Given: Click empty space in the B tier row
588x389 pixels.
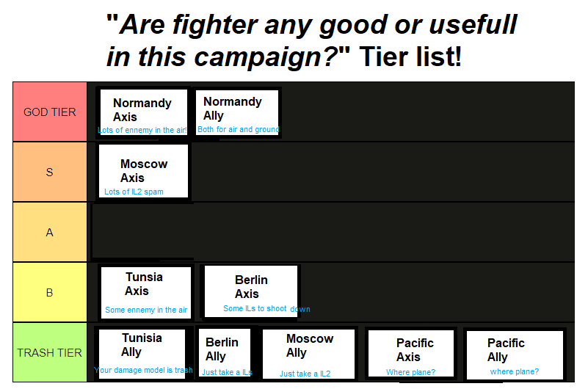Looking at the screenshot, I should coord(440,293).
